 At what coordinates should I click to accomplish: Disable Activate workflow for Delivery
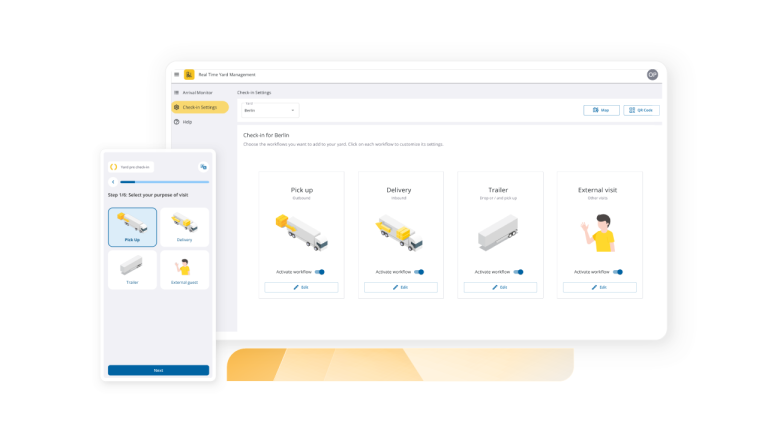[x=419, y=272]
